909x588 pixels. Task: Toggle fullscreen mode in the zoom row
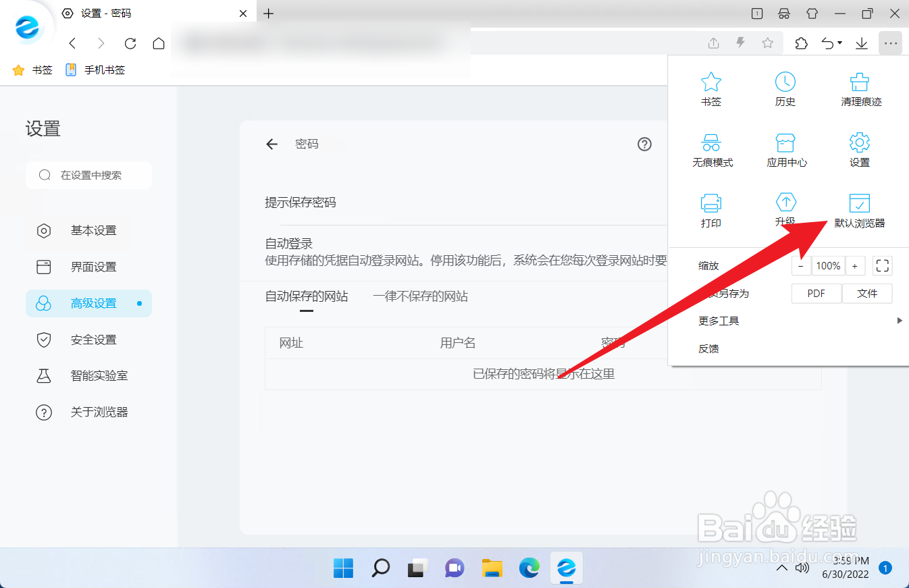pos(882,266)
